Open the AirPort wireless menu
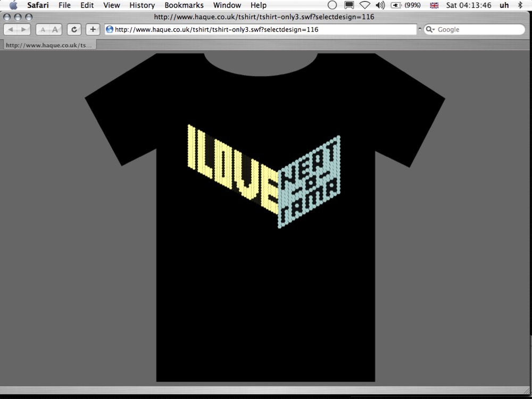This screenshot has height=399, width=532. point(365,5)
